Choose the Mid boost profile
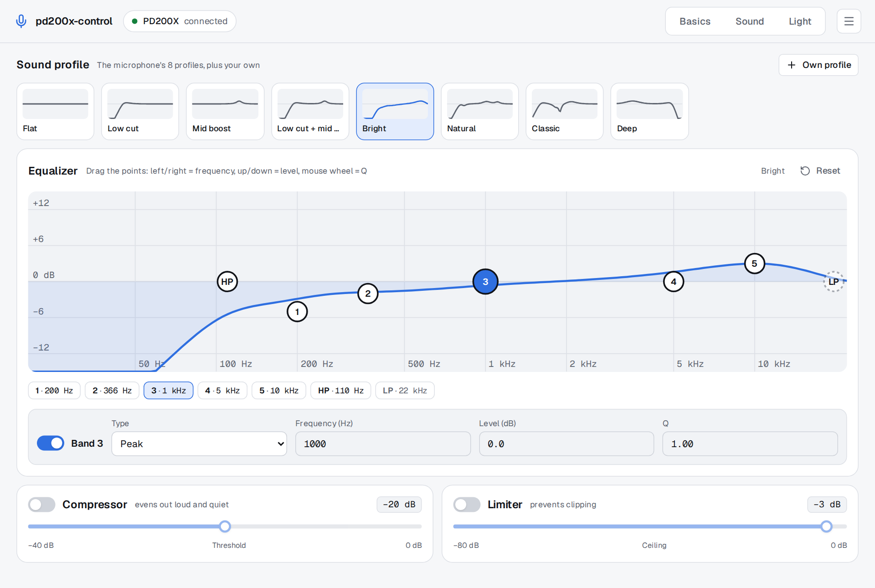Screen dimensions: 875x588 coord(225,111)
